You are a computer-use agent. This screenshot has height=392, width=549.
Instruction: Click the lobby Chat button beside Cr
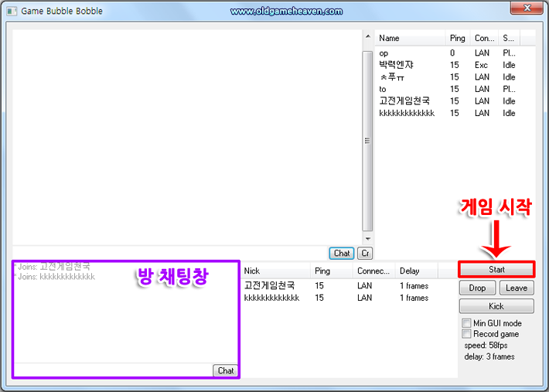coord(341,253)
